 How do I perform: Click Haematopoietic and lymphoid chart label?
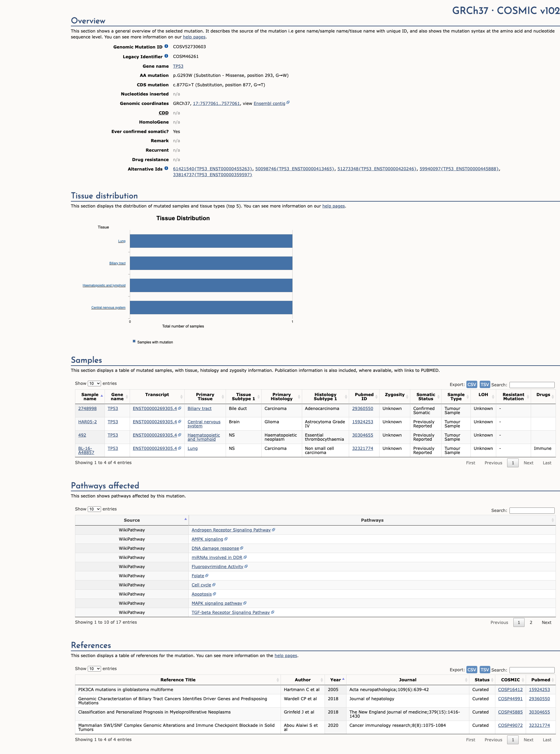(x=104, y=285)
